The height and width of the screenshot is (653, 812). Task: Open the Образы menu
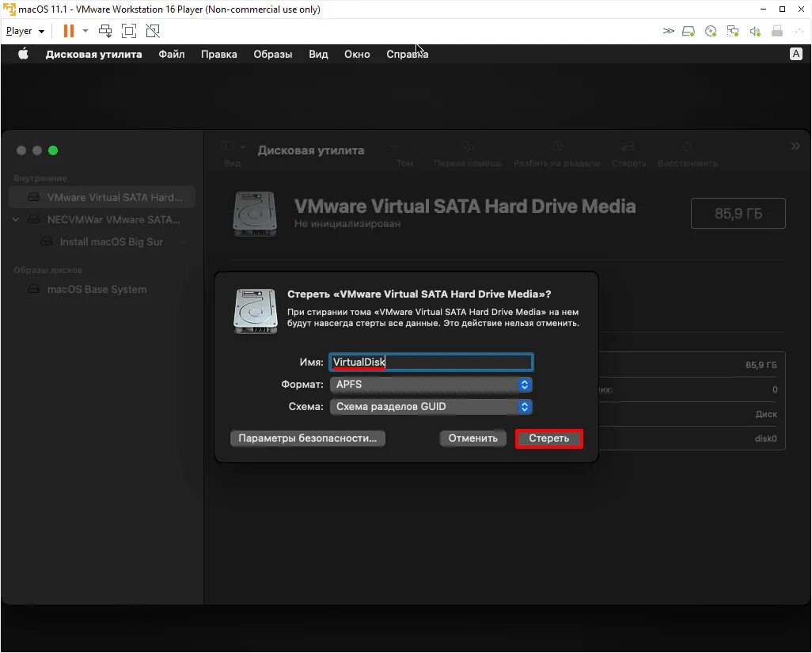point(273,54)
